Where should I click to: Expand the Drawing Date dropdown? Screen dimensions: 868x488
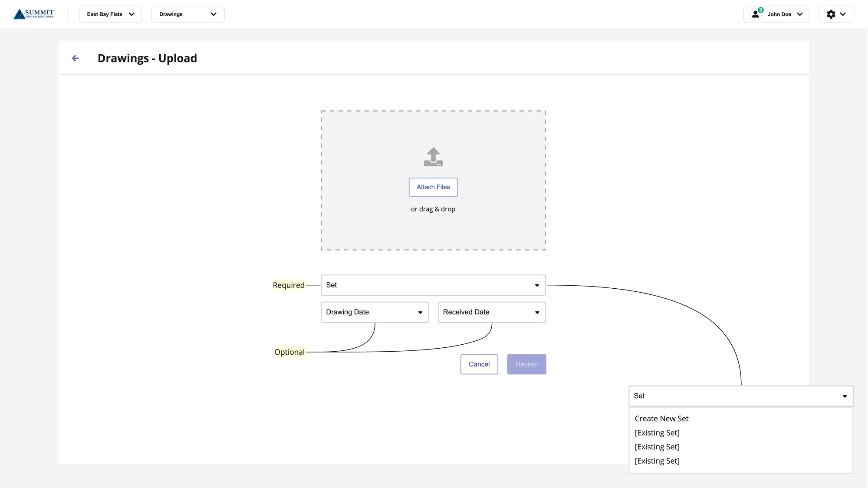pyautogui.click(x=375, y=312)
